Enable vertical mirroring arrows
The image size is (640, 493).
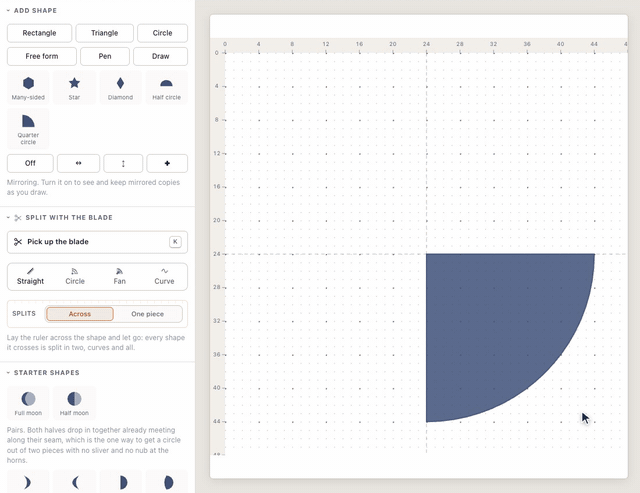[123, 163]
